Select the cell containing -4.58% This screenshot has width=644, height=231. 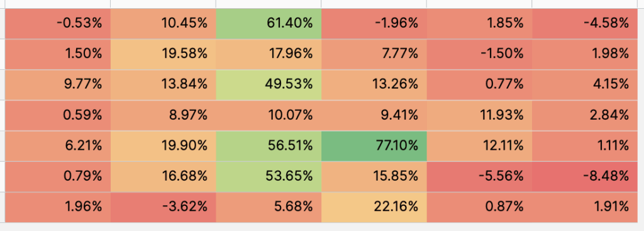tap(584, 23)
